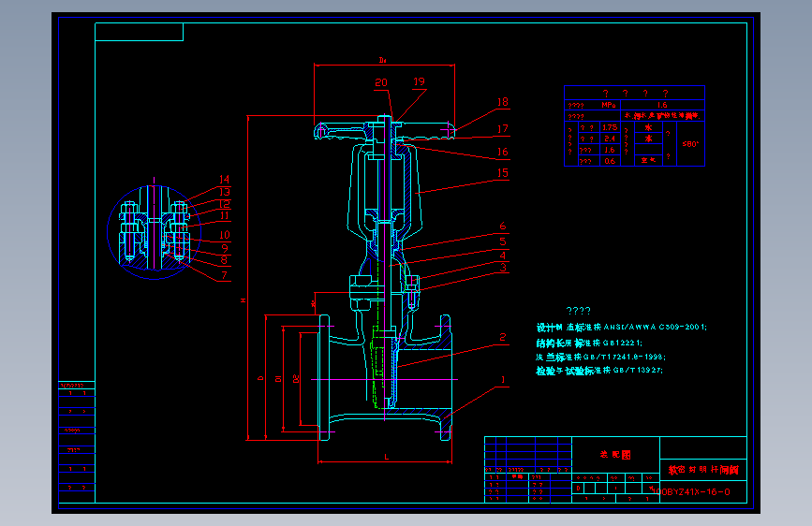Select the ANSI/AWWA C509-2001 note line
The height and width of the screenshot is (526, 812).
(622, 328)
